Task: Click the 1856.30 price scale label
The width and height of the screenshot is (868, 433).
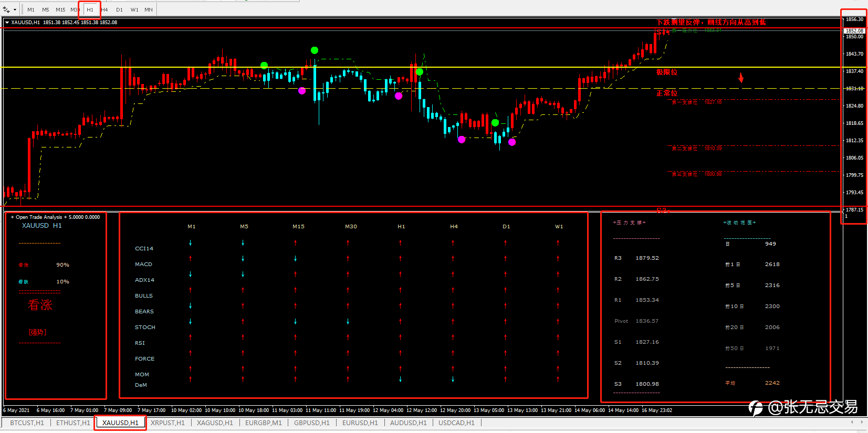Action: tap(854, 19)
